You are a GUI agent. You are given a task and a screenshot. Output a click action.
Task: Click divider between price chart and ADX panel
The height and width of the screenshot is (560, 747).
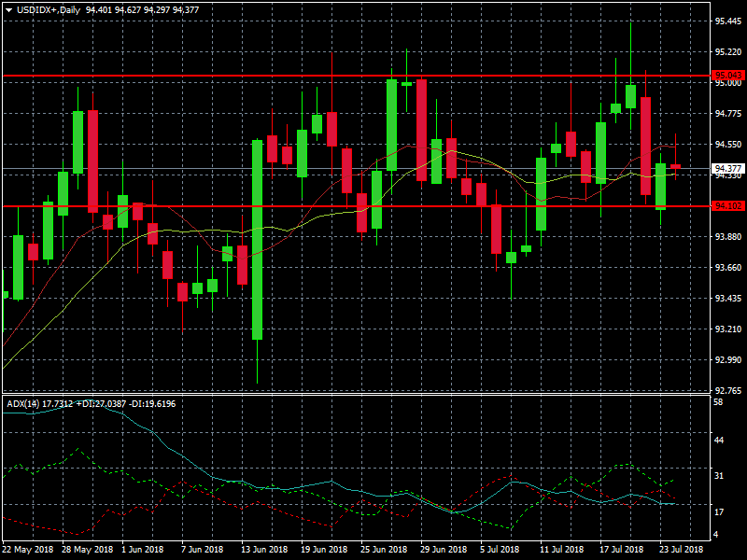tap(355, 395)
